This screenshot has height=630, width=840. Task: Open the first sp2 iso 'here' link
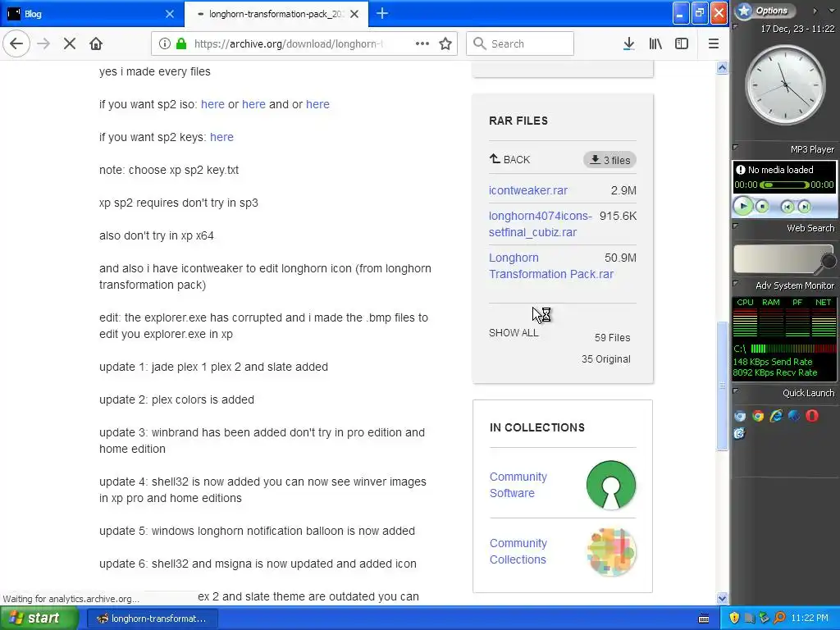(x=212, y=104)
